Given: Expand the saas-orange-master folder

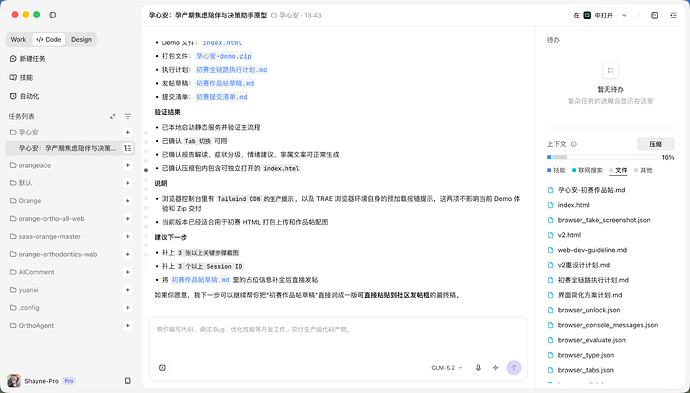Looking at the screenshot, I should (45, 236).
